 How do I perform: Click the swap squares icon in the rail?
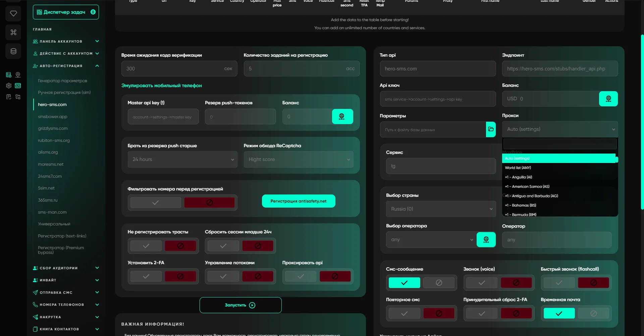(18, 97)
